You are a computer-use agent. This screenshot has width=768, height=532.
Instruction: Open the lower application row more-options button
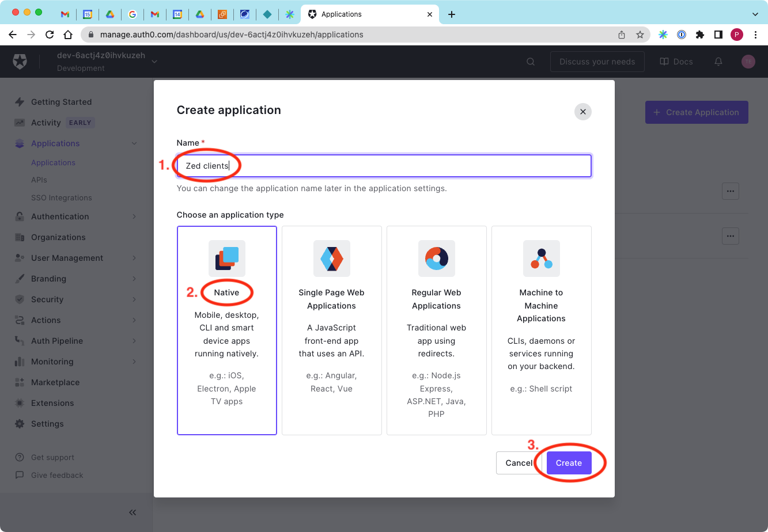(731, 236)
